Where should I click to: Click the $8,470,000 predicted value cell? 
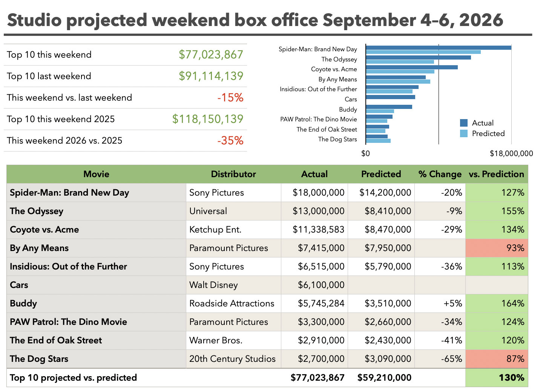click(x=381, y=230)
